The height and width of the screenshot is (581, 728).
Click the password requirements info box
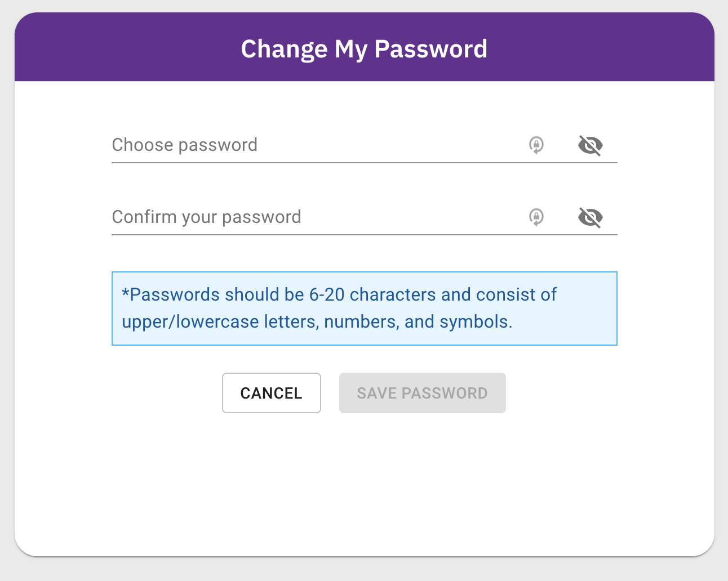pyautogui.click(x=365, y=309)
